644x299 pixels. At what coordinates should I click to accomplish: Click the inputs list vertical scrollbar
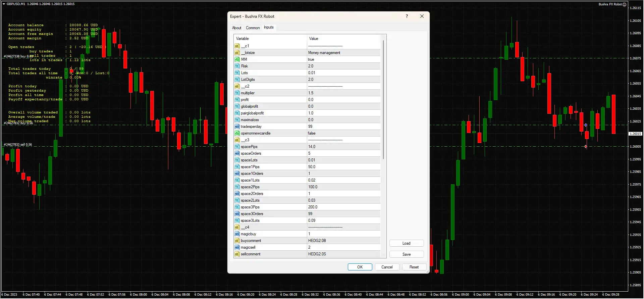tap(383, 101)
